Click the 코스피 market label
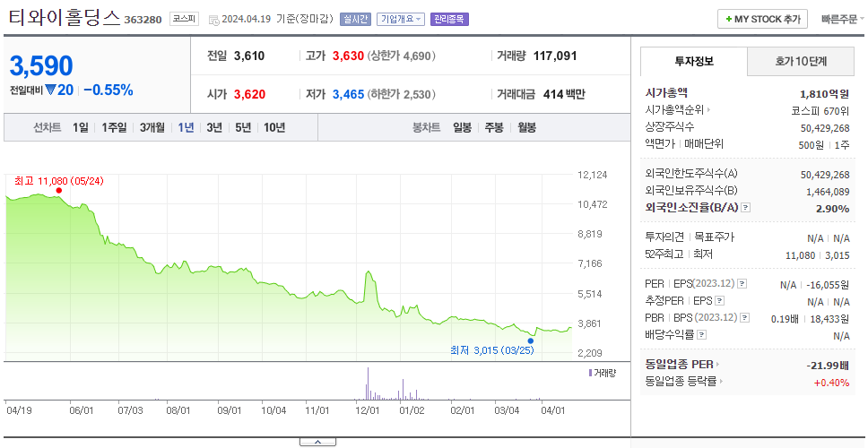The height and width of the screenshot is (448, 868). (x=184, y=20)
